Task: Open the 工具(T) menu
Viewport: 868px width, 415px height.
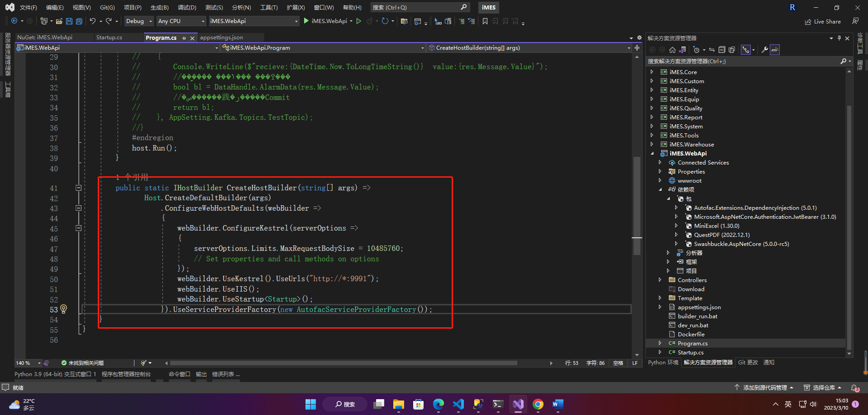Action: click(x=269, y=7)
